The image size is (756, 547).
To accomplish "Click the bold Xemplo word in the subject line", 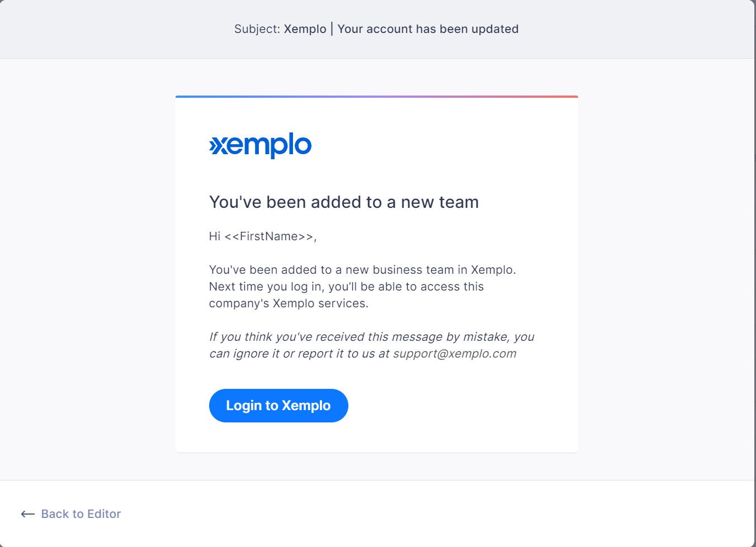I will pyautogui.click(x=305, y=29).
